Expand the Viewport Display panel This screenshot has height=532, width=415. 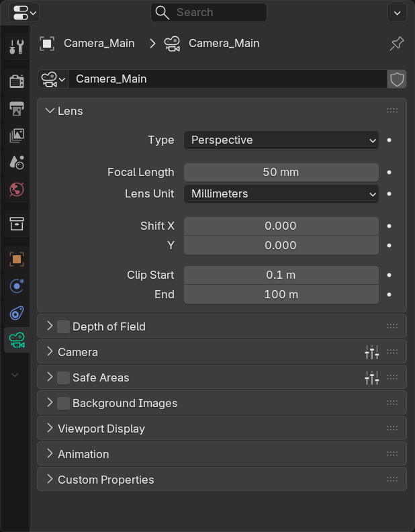point(50,428)
